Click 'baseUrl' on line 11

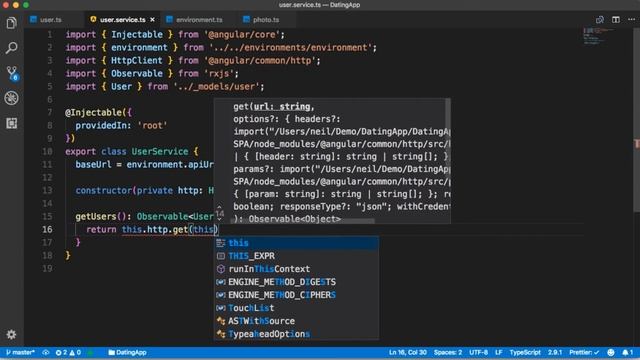point(93,164)
